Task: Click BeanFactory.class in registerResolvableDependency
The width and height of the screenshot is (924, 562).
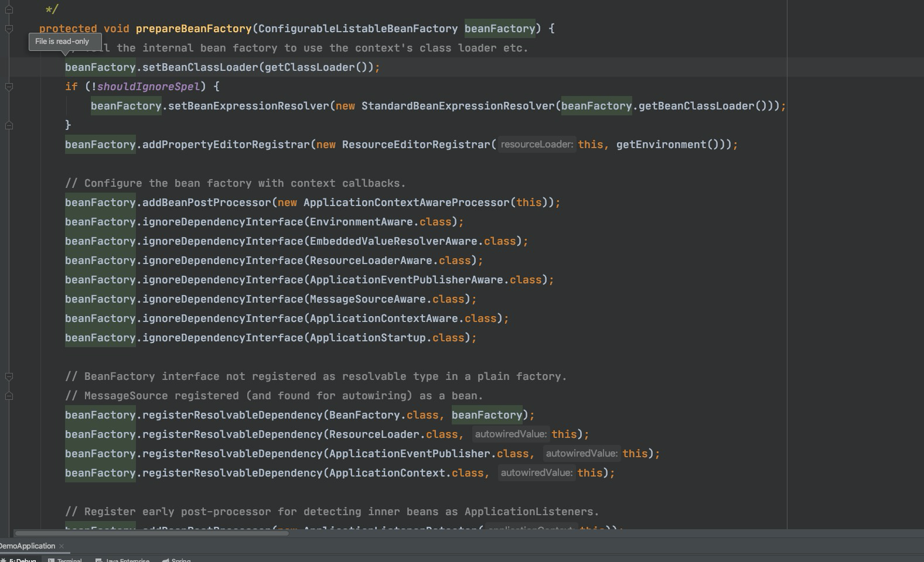Action: (x=384, y=415)
